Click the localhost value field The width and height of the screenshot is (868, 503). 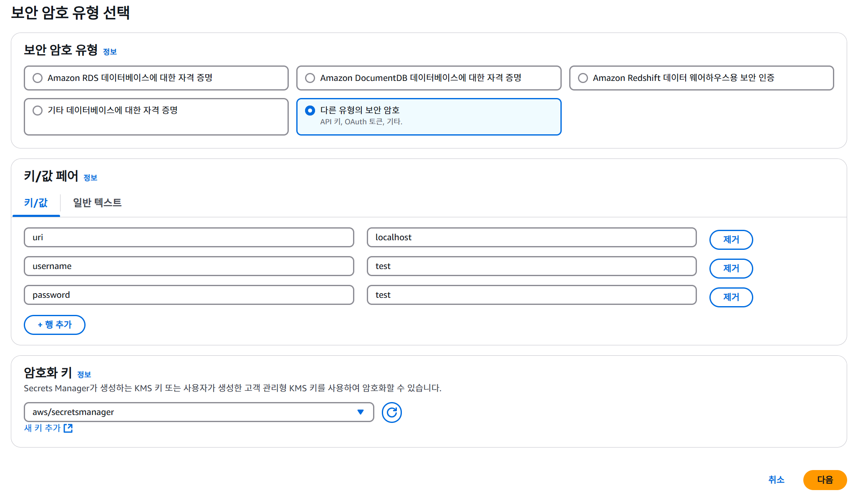tap(531, 237)
